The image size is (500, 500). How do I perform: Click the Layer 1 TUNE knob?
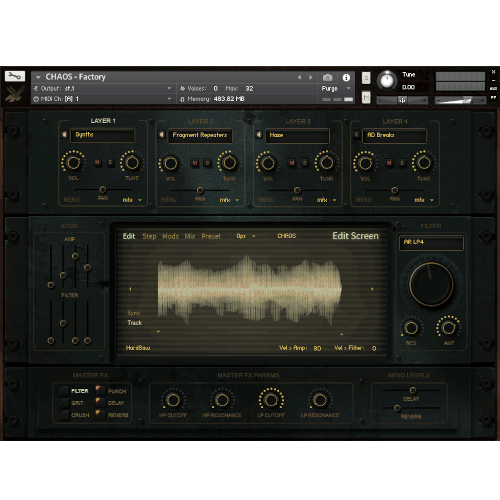[x=132, y=162]
